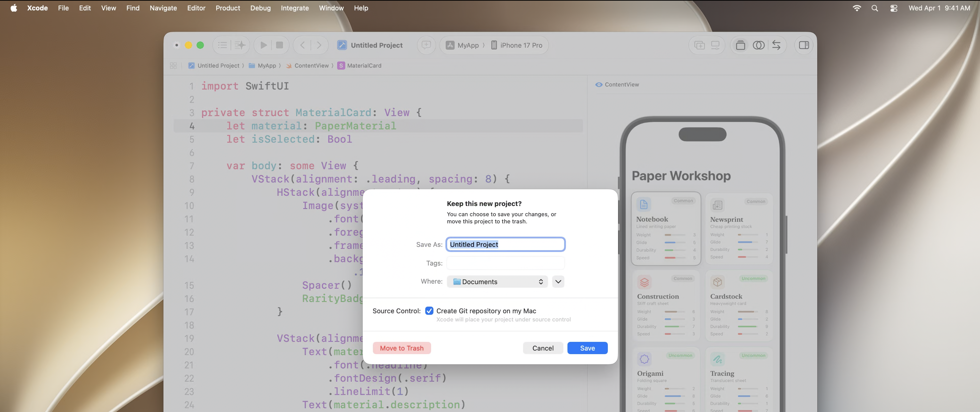
Task: Click the Cardstock Durability progress bar
Action: (748, 327)
